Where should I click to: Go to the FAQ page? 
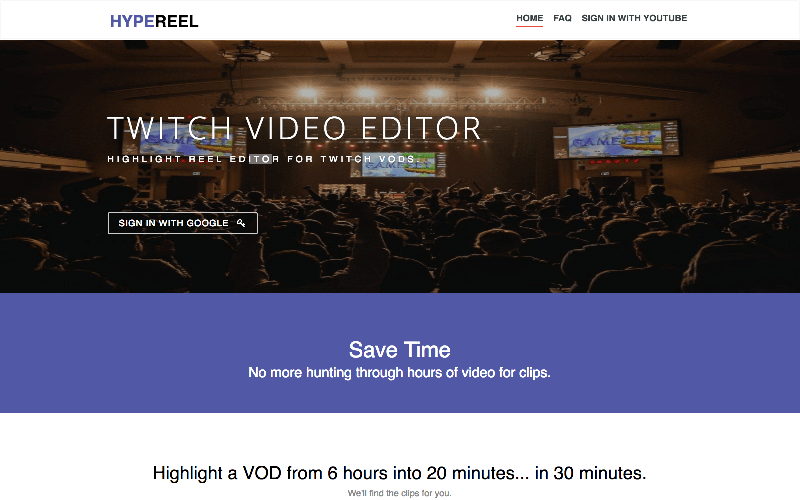(562, 18)
